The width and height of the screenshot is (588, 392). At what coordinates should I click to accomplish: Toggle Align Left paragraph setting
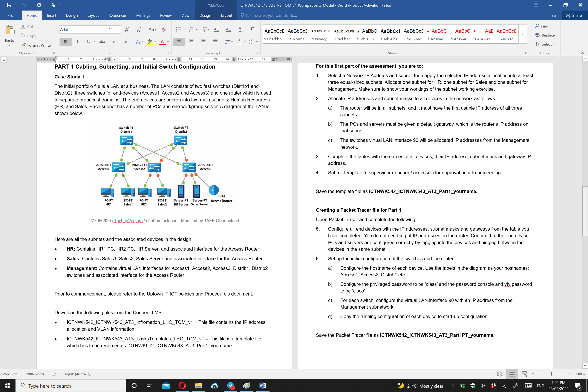pyautogui.click(x=179, y=42)
